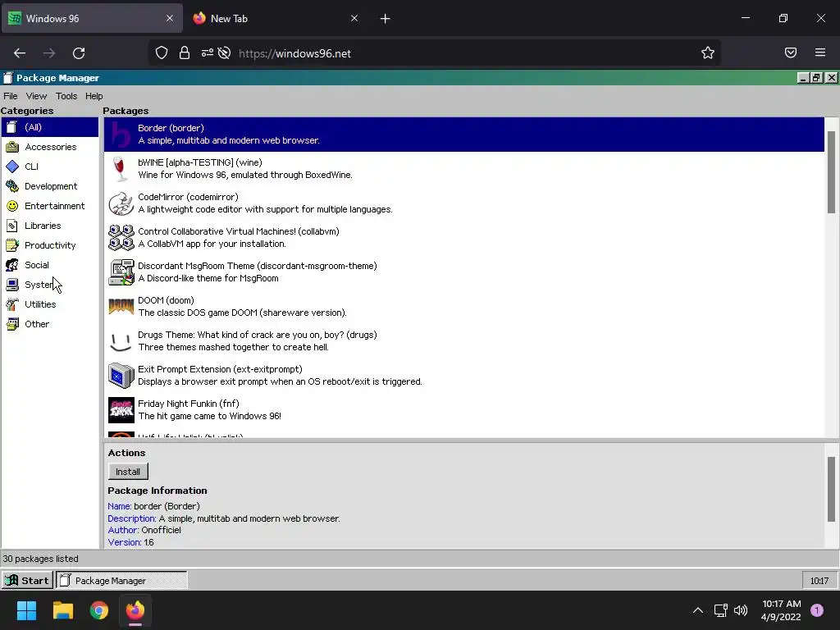Focus the windows96.net address bar
Screen dimensions: 840x630
click(x=434, y=53)
